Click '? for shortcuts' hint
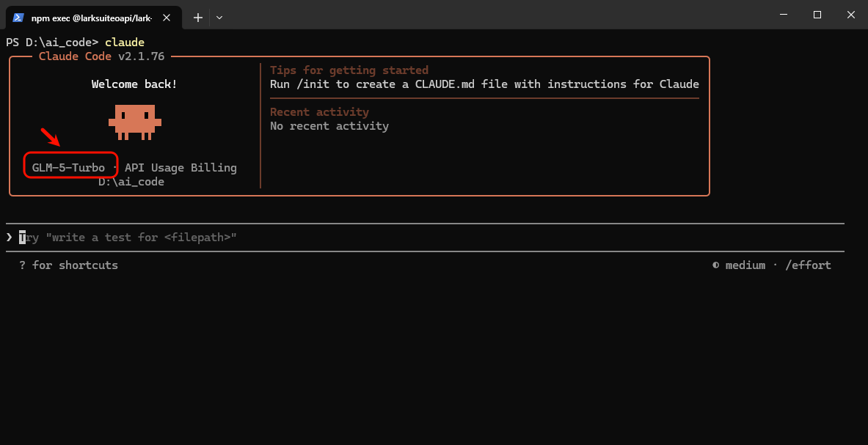 [x=69, y=265]
